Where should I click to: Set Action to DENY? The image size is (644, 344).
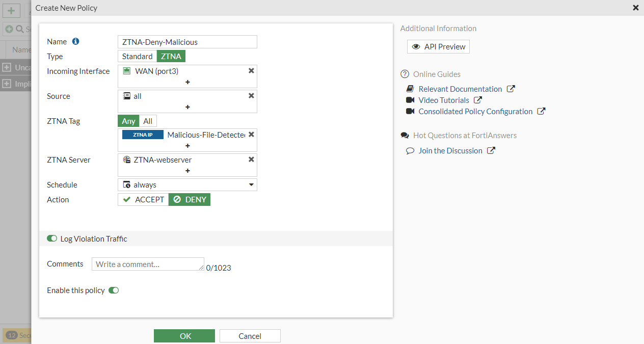[190, 199]
